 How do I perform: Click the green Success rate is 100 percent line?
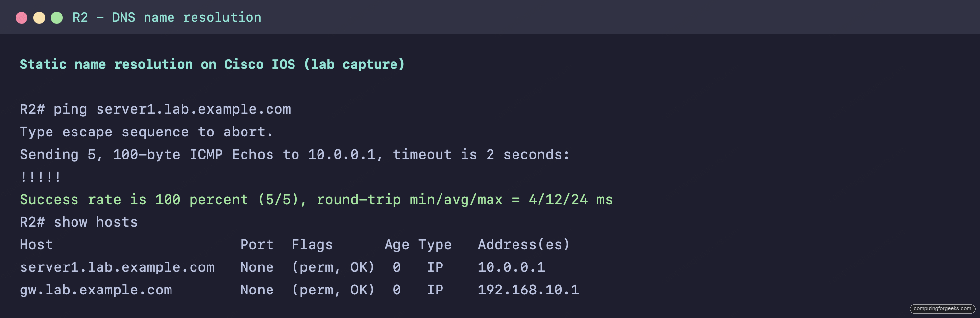pos(316,200)
